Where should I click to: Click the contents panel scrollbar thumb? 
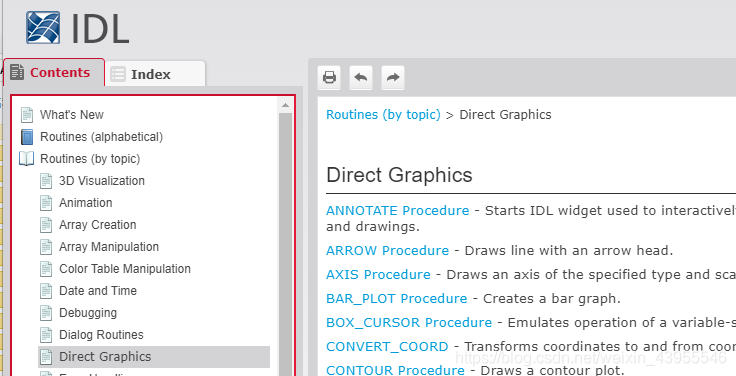[x=285, y=244]
